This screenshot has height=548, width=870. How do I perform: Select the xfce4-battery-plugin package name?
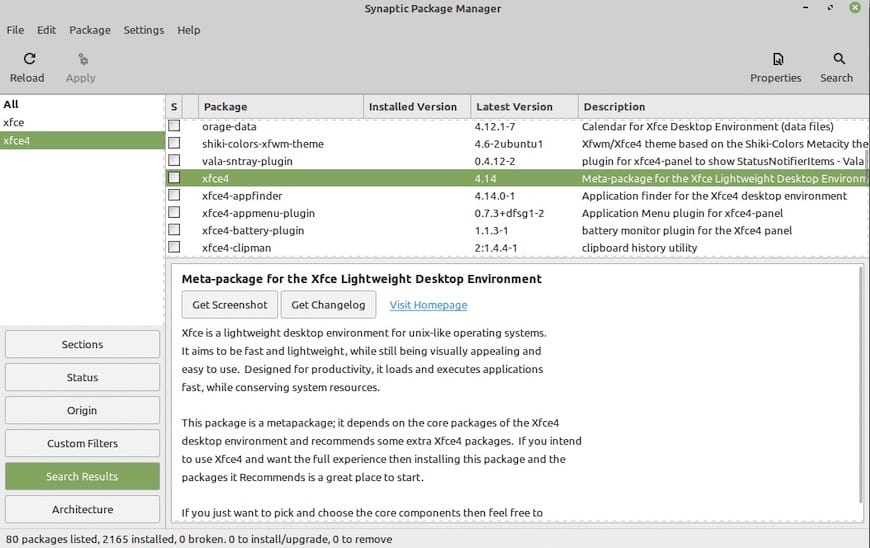(253, 230)
